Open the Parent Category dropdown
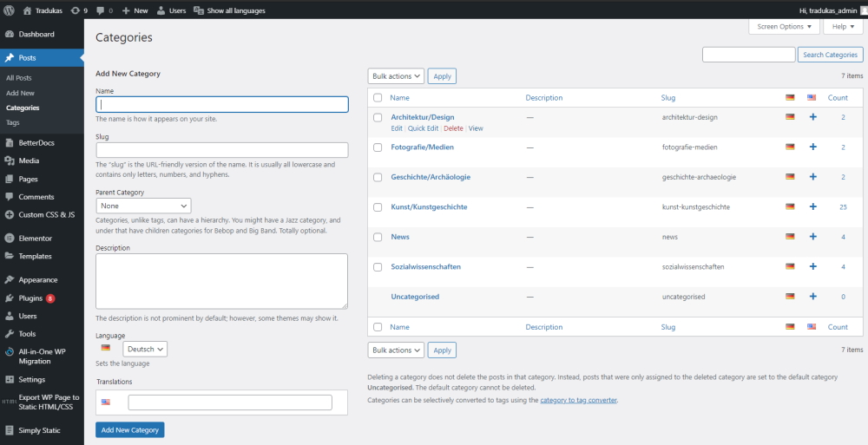868x445 pixels. coord(143,206)
